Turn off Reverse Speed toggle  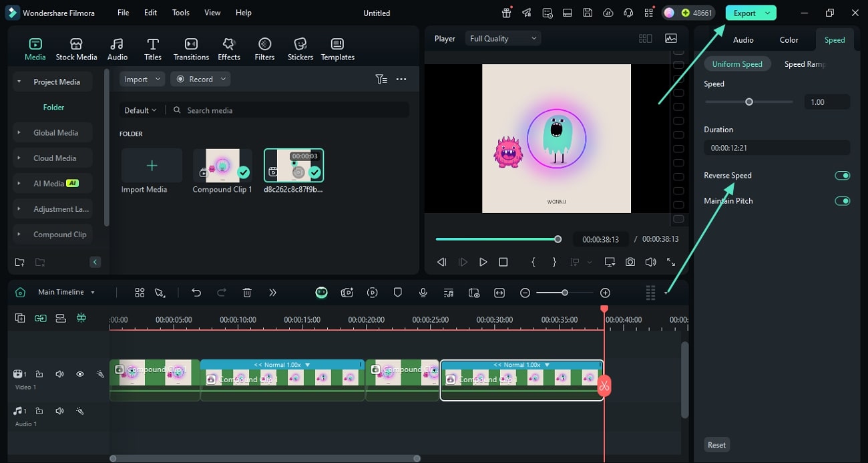click(842, 176)
